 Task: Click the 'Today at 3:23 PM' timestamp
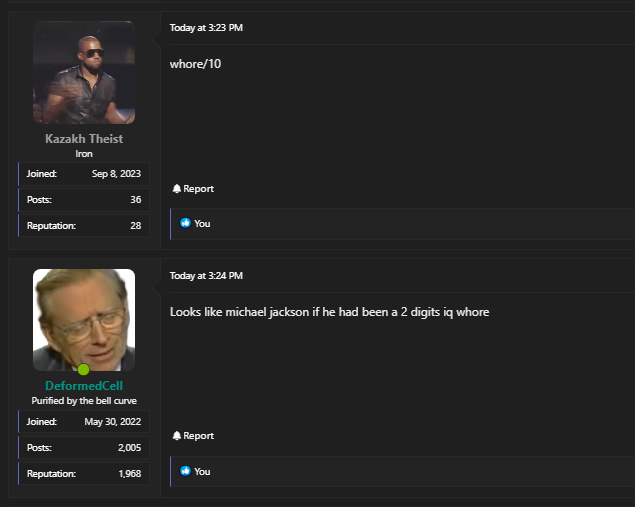(x=206, y=28)
